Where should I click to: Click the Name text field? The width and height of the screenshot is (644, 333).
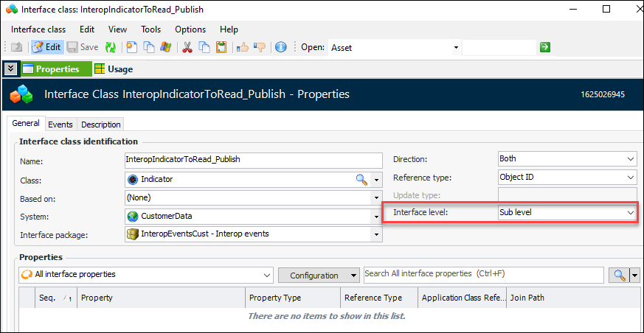tap(254, 160)
